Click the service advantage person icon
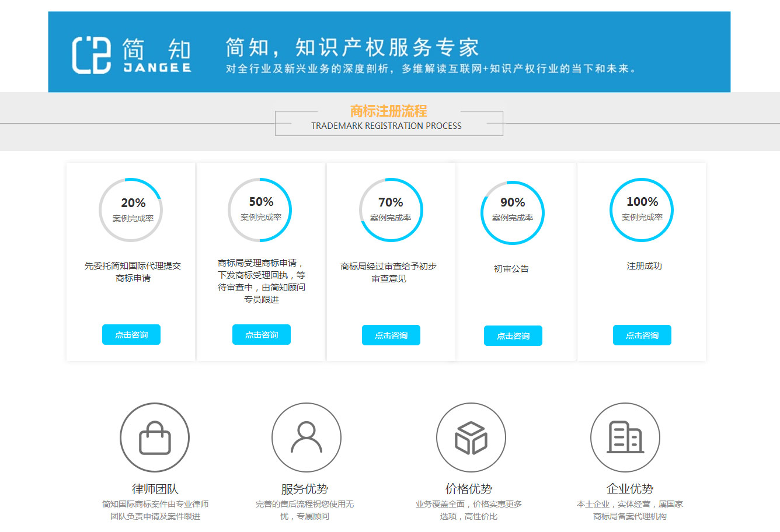 point(307,437)
